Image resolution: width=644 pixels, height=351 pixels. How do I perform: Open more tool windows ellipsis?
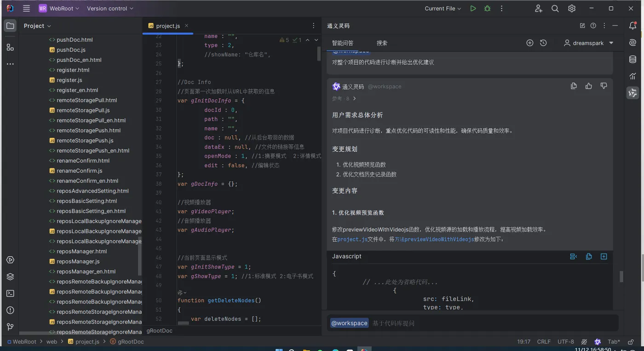pos(10,64)
